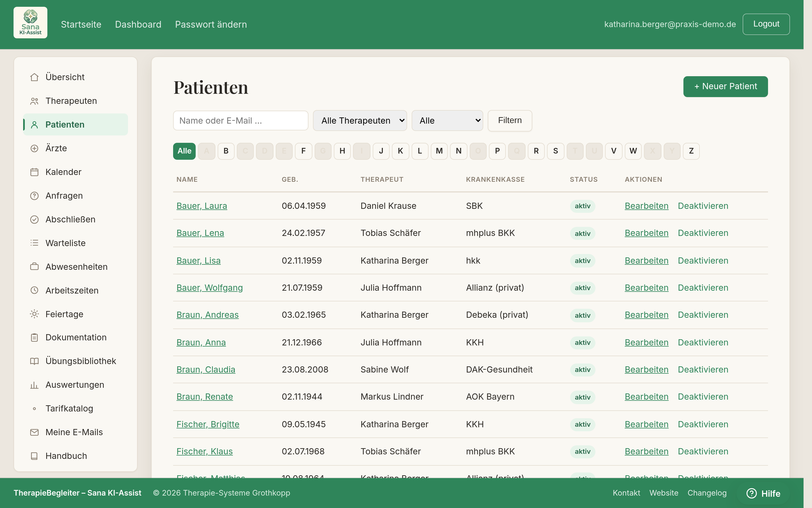The width and height of the screenshot is (812, 508).
Task: Click the Arbeitszeiten clock icon
Action: coord(34,290)
